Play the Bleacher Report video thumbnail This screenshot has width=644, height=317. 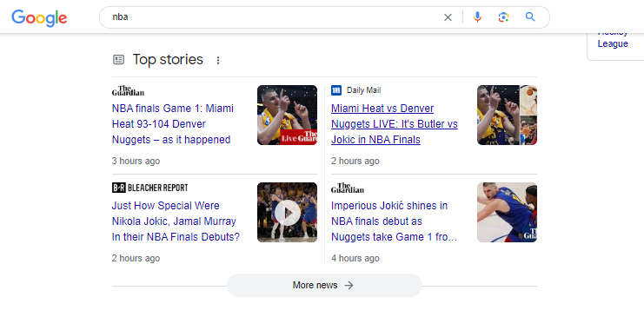[x=287, y=212]
